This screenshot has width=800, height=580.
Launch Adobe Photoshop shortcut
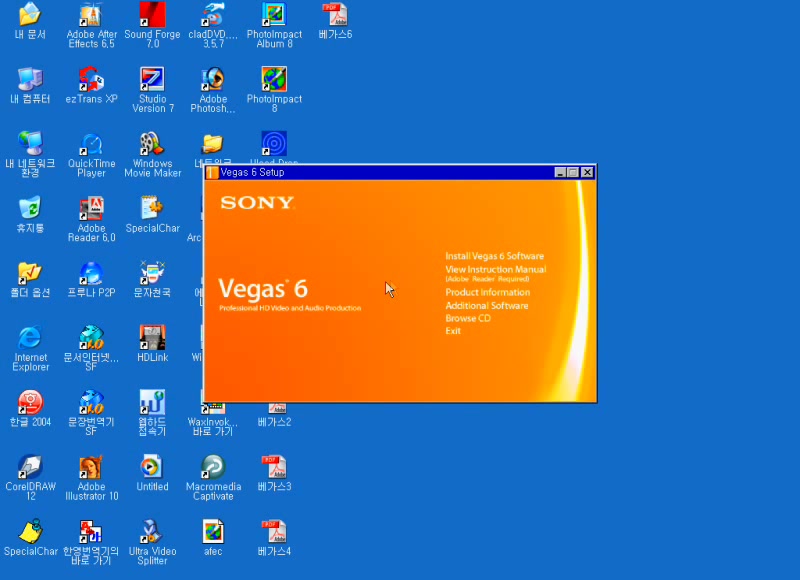click(213, 79)
